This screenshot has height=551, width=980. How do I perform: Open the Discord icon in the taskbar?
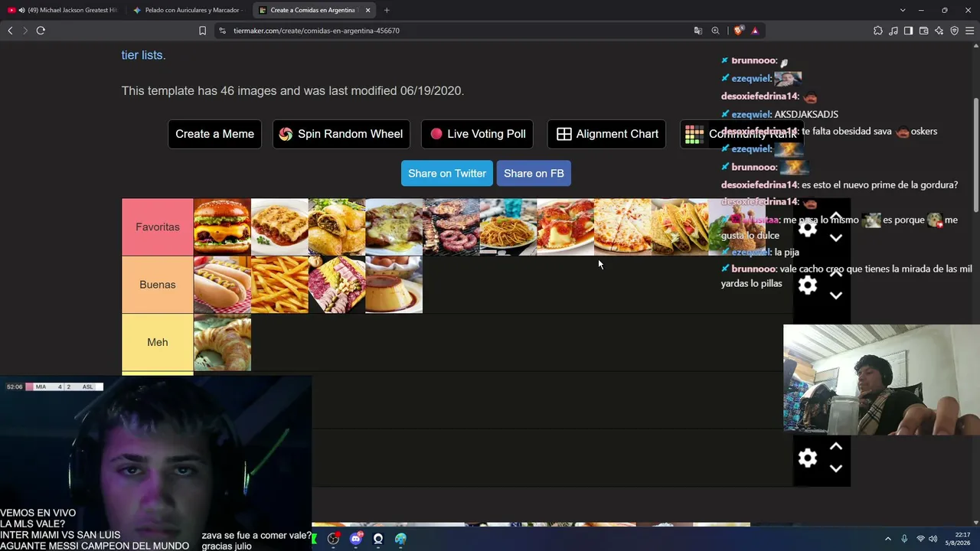pos(355,539)
